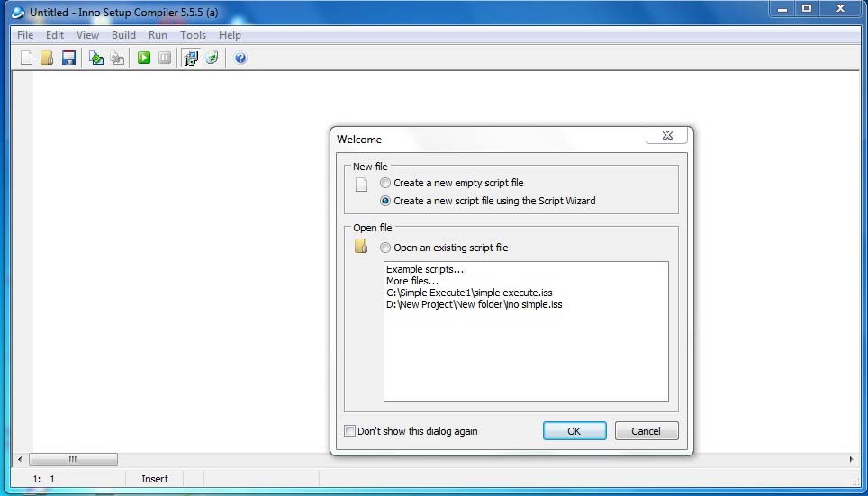Close the Welcome dialog with X
The image size is (868, 496).
(667, 135)
